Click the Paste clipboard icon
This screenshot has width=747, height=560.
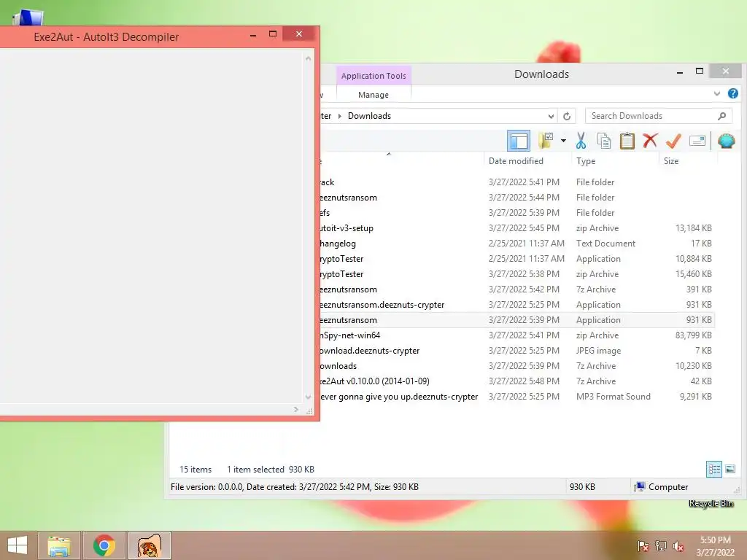tap(627, 141)
